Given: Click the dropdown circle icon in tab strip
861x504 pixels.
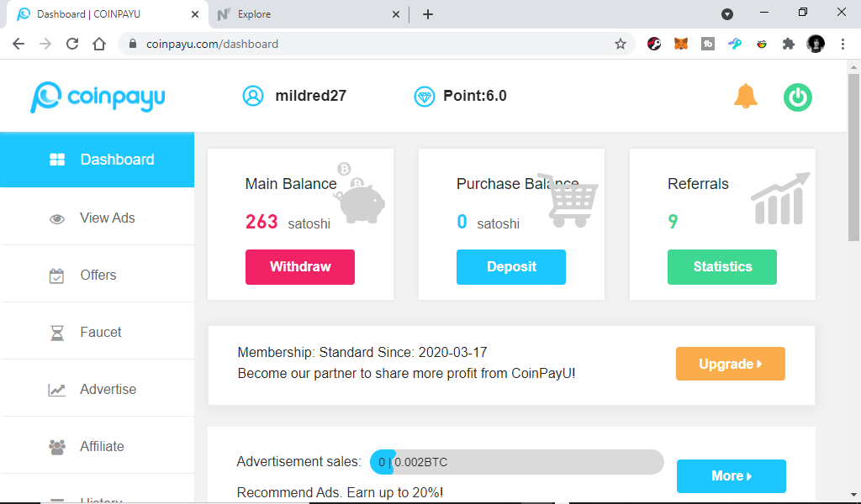Looking at the screenshot, I should [x=727, y=14].
